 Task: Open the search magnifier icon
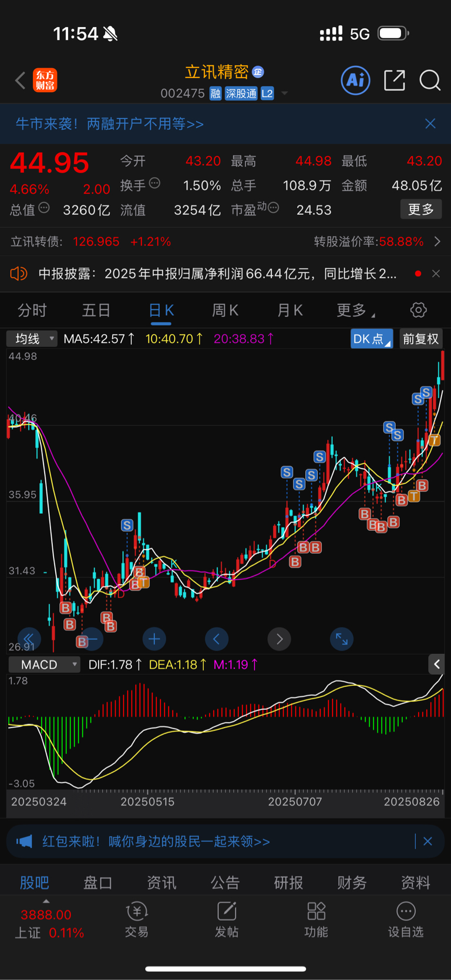pyautogui.click(x=430, y=80)
